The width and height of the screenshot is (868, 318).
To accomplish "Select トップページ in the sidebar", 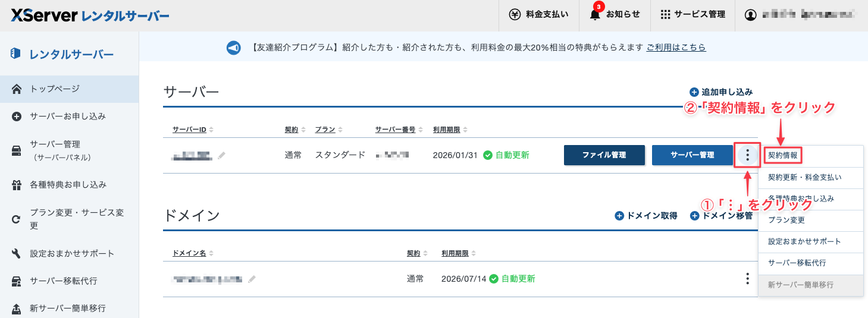I will [x=69, y=89].
